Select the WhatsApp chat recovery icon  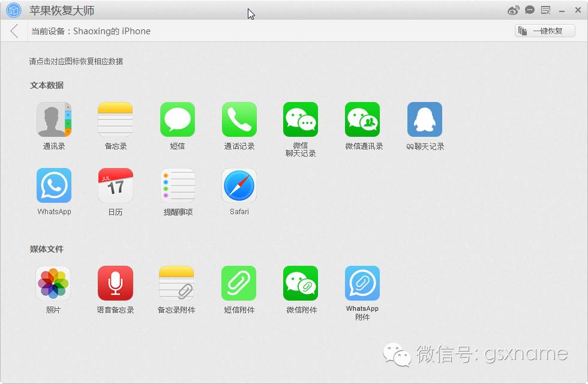(54, 185)
